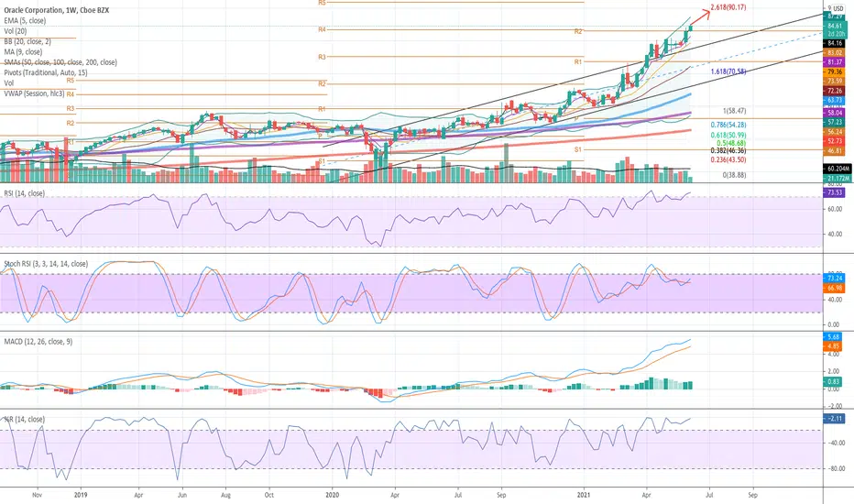The height and width of the screenshot is (504, 854).
Task: Click the Sep label at the axis end
Action: tap(752, 495)
